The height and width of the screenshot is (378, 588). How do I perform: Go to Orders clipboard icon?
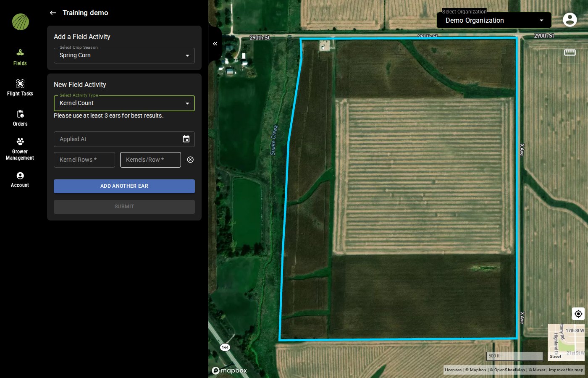pos(20,114)
